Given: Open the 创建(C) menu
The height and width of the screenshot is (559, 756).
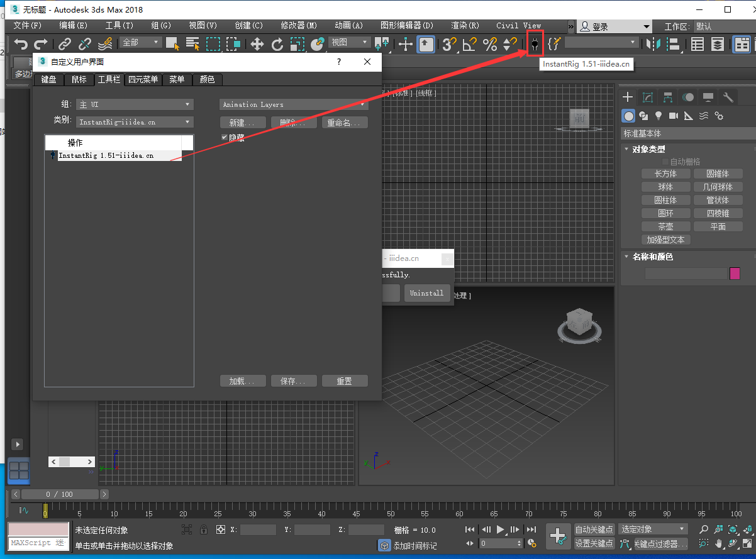Looking at the screenshot, I should pyautogui.click(x=249, y=26).
